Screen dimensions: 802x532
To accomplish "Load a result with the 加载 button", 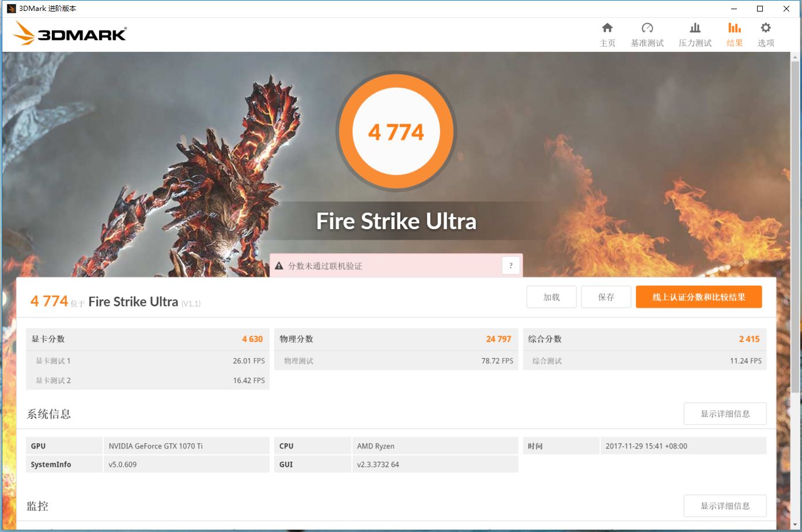I will tap(551, 297).
